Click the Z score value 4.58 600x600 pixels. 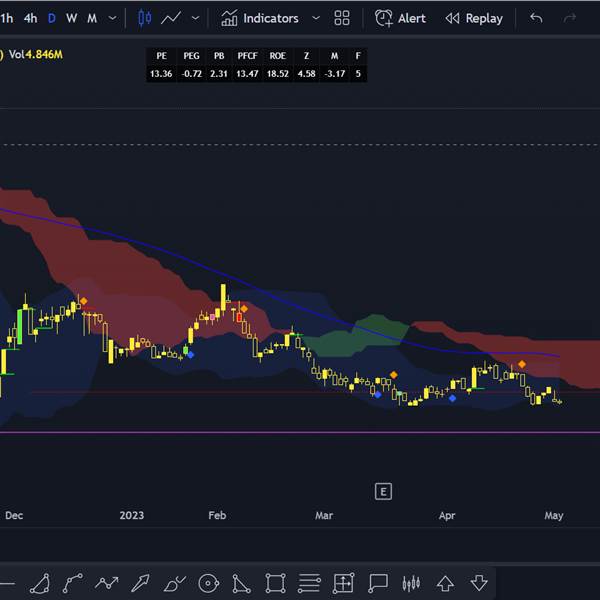point(307,73)
